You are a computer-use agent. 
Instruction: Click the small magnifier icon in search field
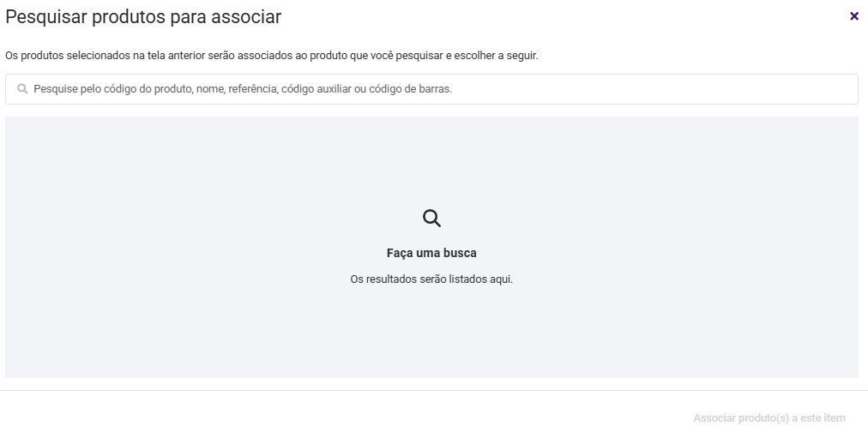tap(23, 89)
